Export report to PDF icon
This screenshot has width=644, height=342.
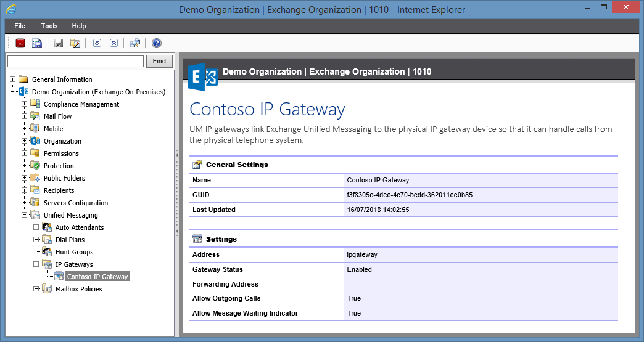pos(20,43)
